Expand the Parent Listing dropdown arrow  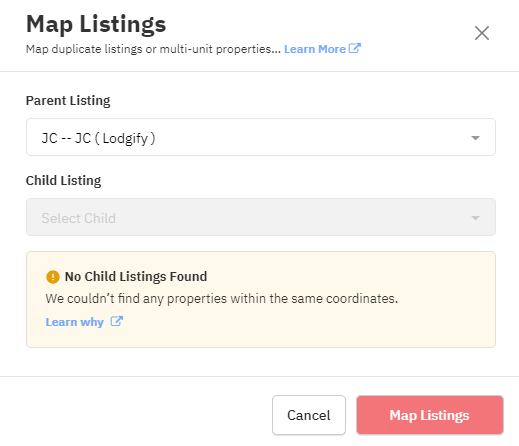click(475, 138)
